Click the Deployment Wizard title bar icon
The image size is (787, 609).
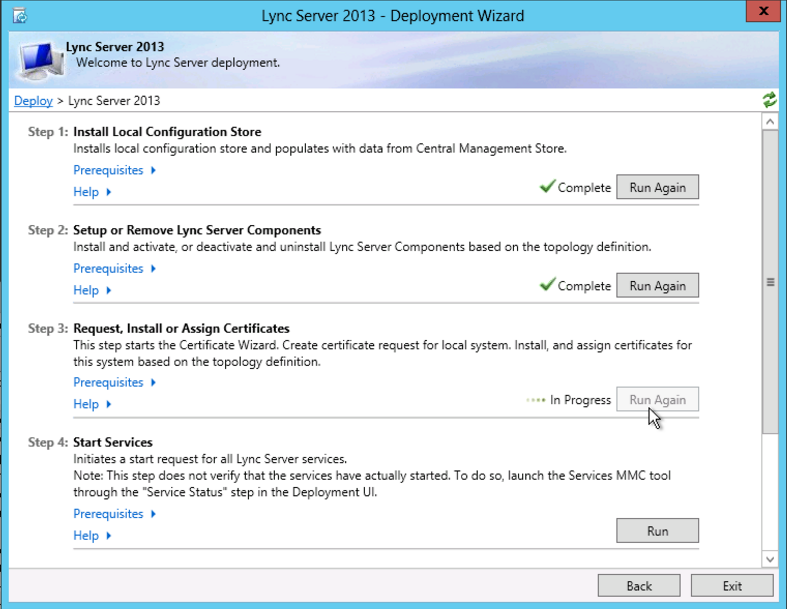(x=18, y=15)
